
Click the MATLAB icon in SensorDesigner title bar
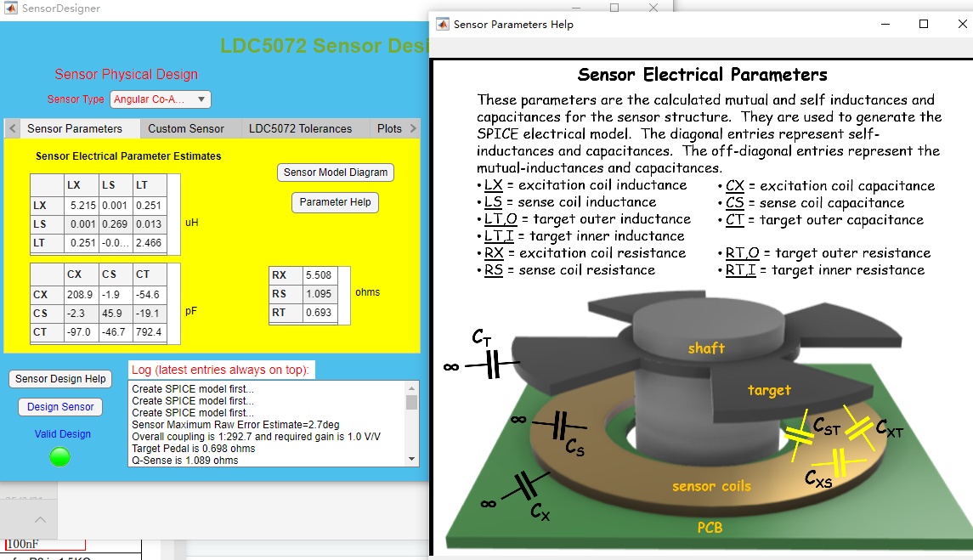coord(10,8)
